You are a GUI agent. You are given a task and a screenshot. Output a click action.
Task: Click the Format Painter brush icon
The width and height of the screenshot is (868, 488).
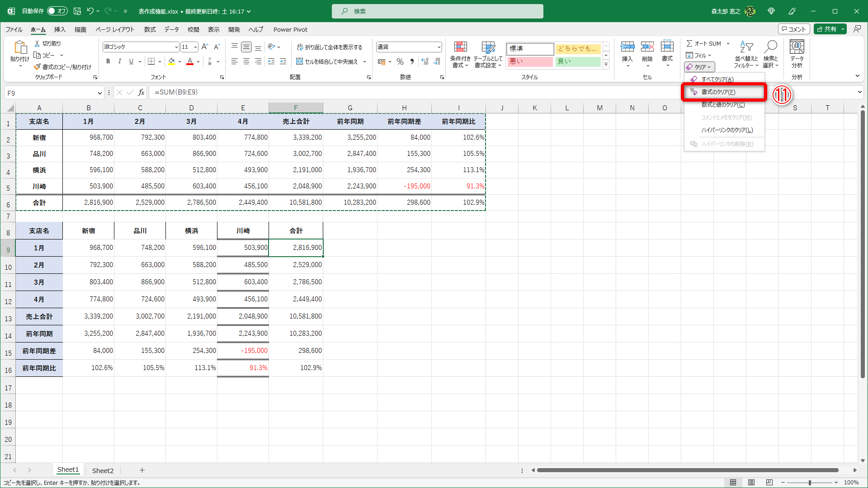[x=37, y=67]
